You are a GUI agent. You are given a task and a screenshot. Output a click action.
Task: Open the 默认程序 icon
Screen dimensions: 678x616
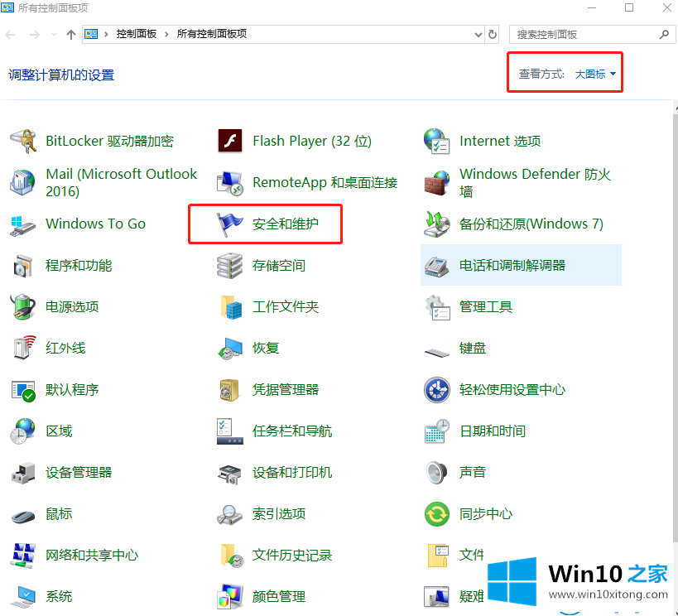(23, 390)
